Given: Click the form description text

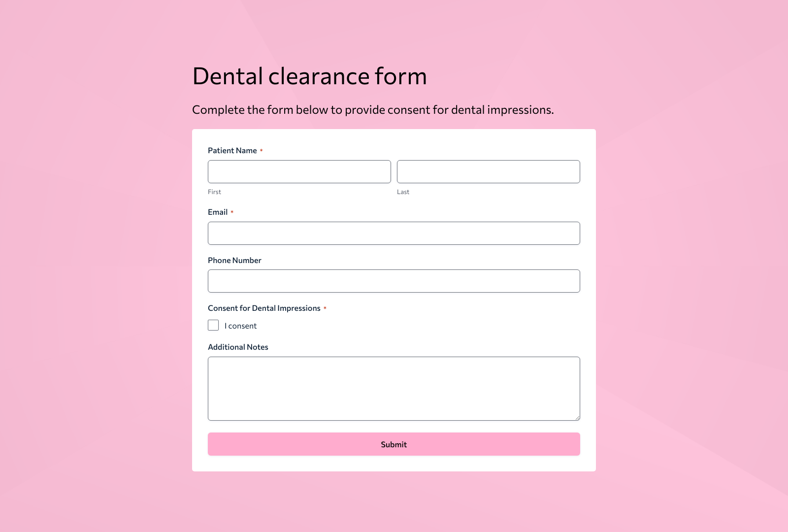Looking at the screenshot, I should [373, 109].
